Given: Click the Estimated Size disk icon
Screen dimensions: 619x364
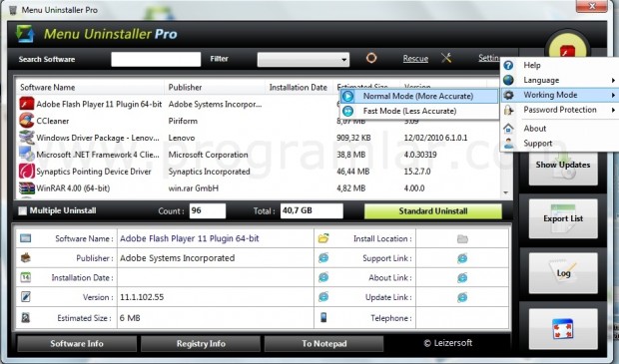Looking at the screenshot, I should click(x=25, y=317).
